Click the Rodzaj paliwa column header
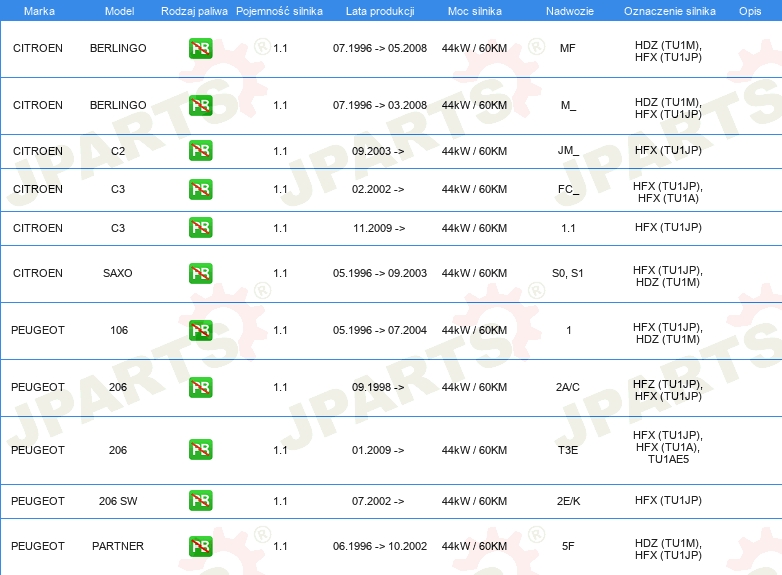Image resolution: width=782 pixels, height=575 pixels. coord(194,11)
